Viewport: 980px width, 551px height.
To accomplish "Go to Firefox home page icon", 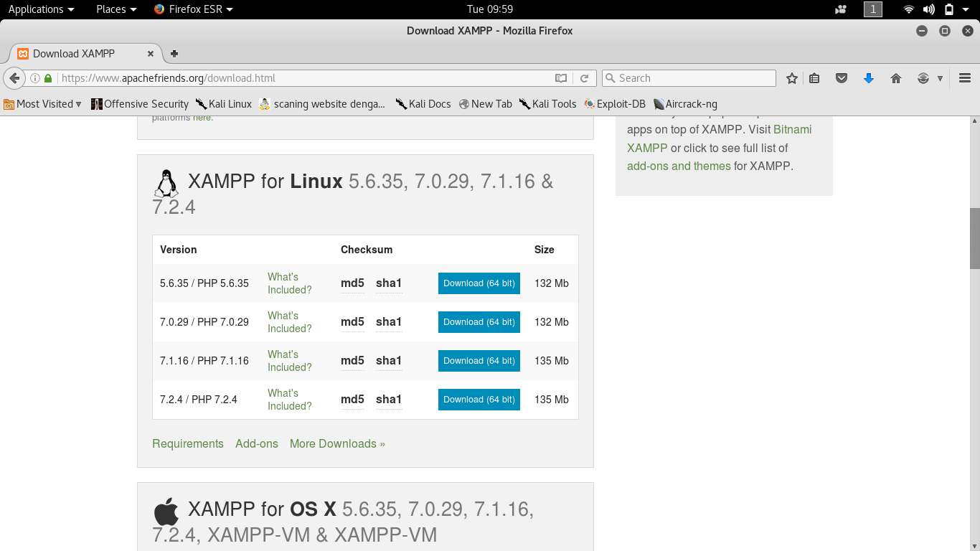I will coord(896,78).
